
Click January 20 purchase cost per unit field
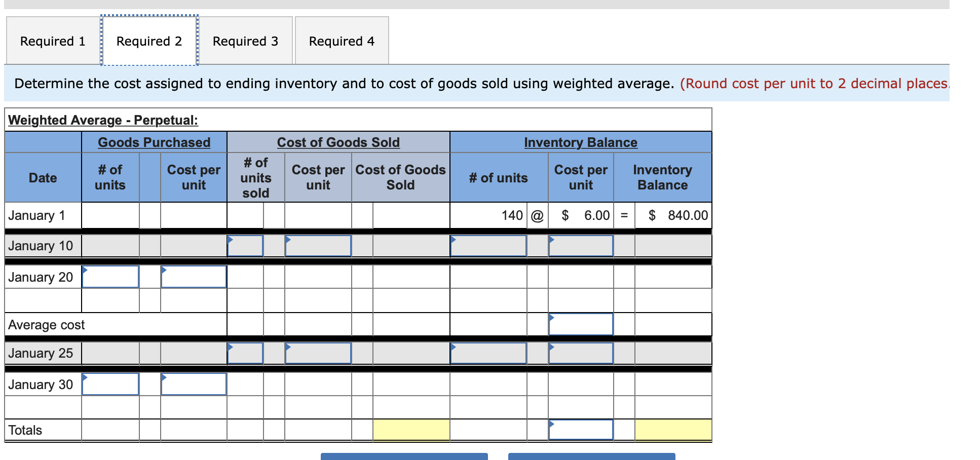[194, 277]
